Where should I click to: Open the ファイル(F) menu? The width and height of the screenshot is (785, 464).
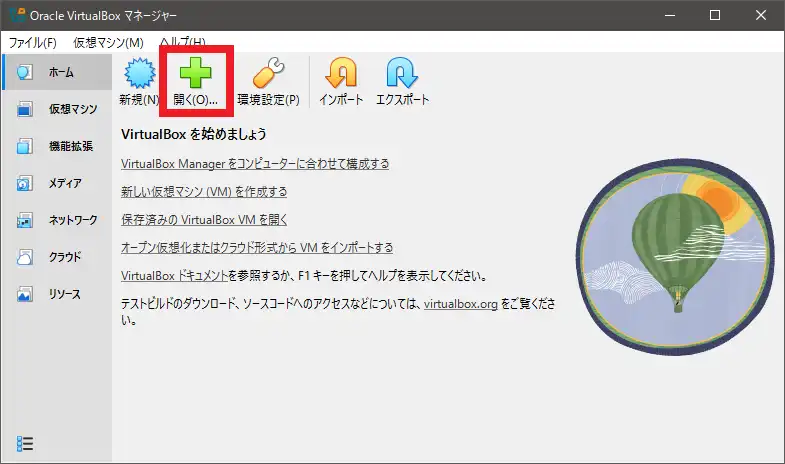pos(33,43)
